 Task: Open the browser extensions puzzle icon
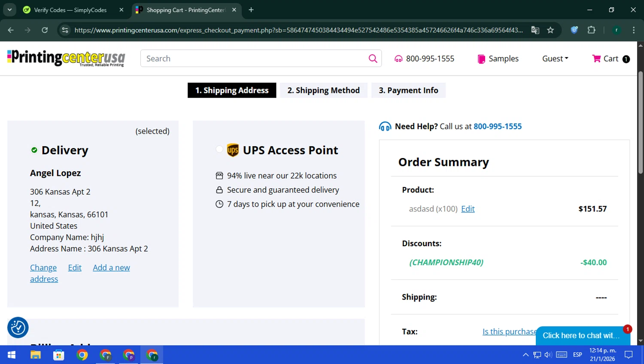point(592,30)
